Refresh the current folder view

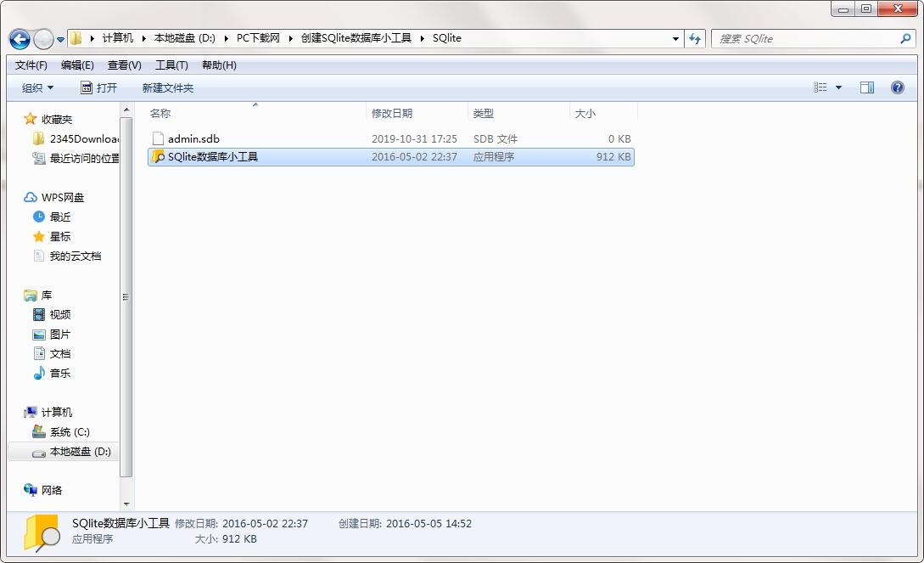point(695,39)
